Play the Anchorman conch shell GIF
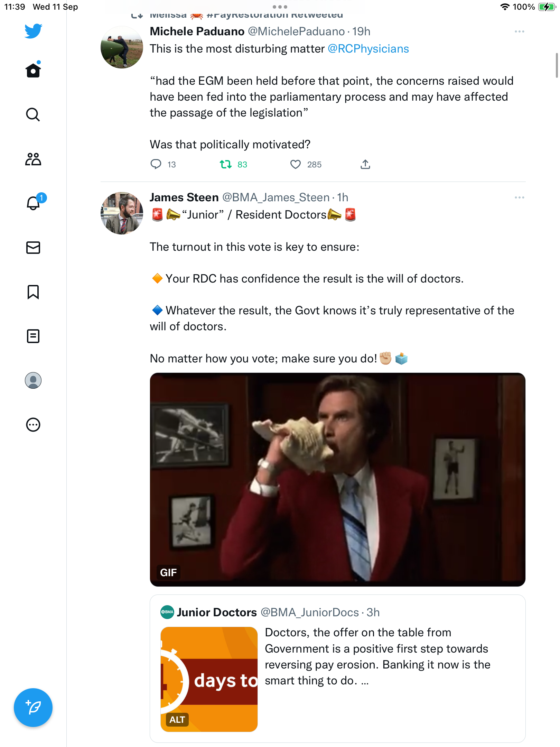 (x=338, y=479)
